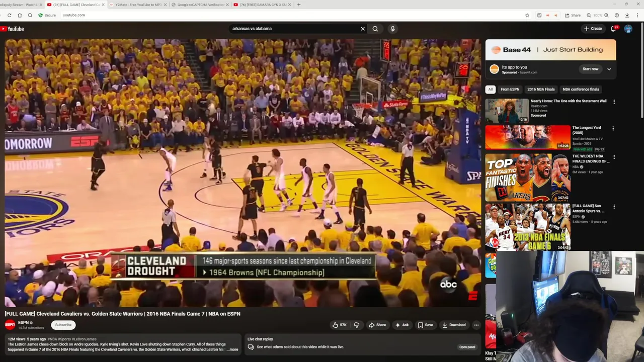Open browser search via magnifier icon
This screenshot has height=362, width=644.
[x=30, y=15]
